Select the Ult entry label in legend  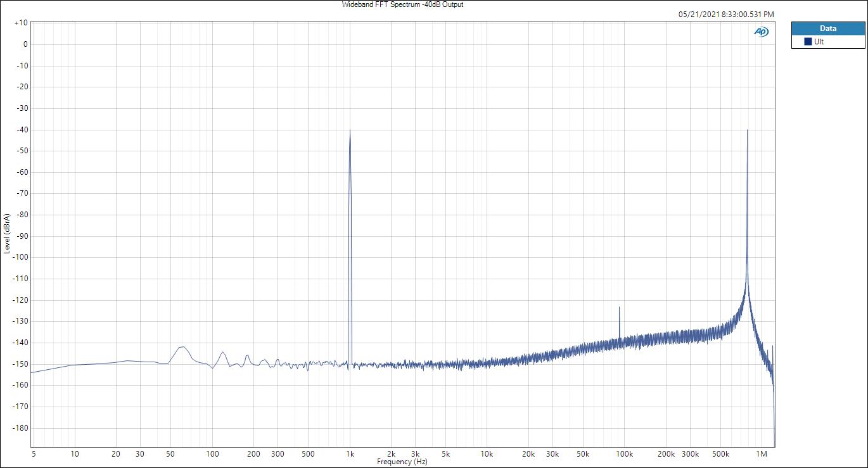click(x=819, y=42)
